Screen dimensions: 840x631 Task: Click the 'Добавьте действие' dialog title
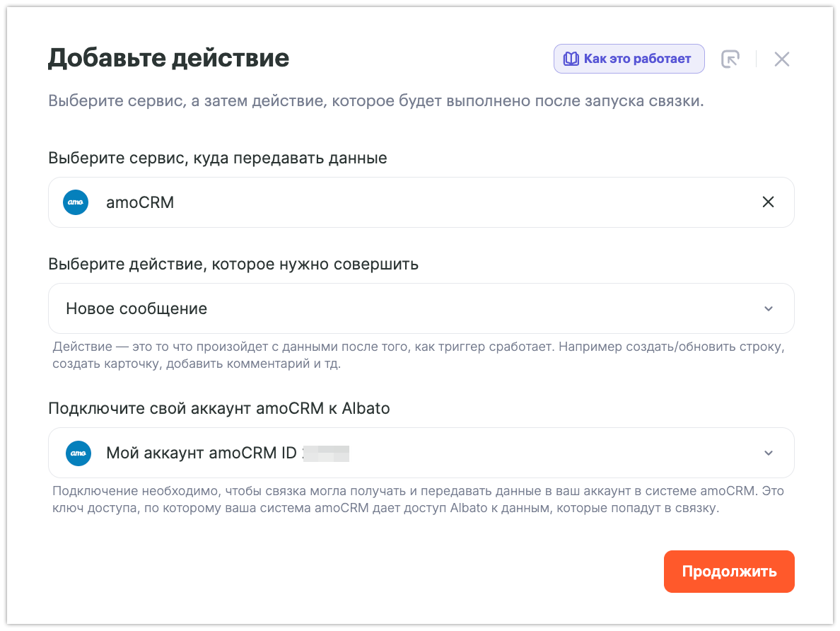click(x=168, y=57)
